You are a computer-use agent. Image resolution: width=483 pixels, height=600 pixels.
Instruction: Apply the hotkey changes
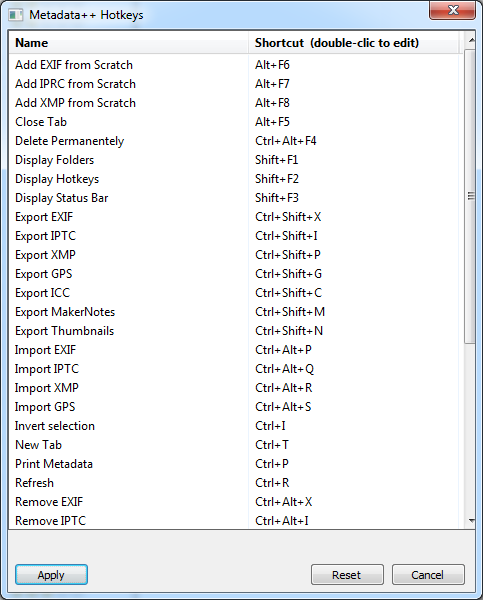pyautogui.click(x=51, y=575)
